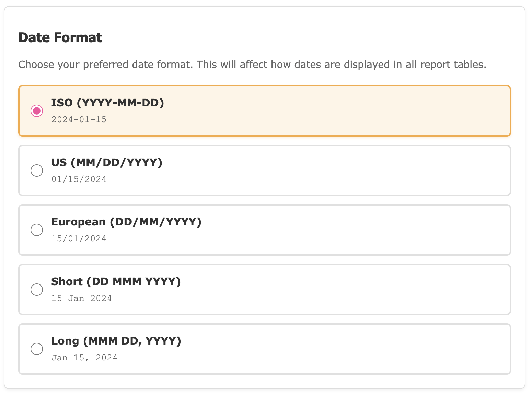Click the US (MM/DD/YYYY) label text
This screenshot has height=396, width=532.
point(107,162)
